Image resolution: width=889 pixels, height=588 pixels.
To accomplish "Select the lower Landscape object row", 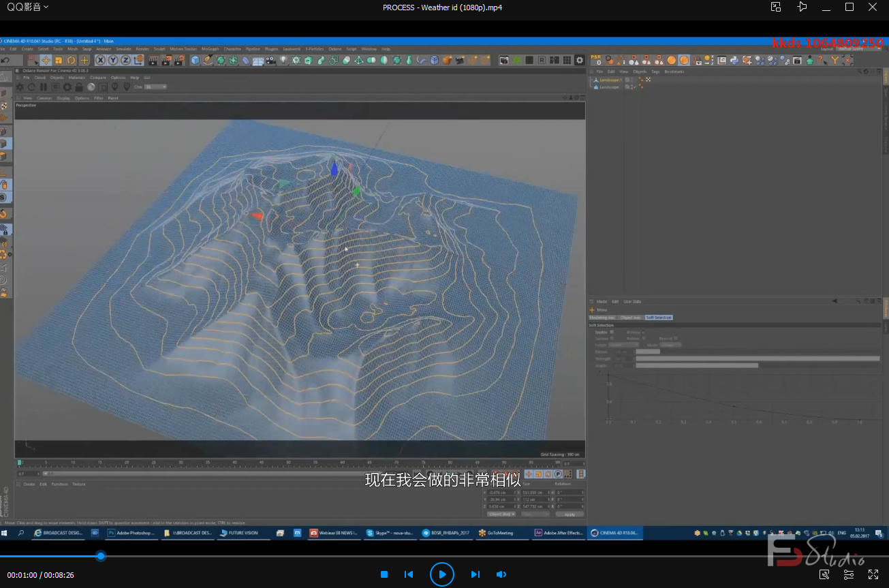I will pos(608,87).
